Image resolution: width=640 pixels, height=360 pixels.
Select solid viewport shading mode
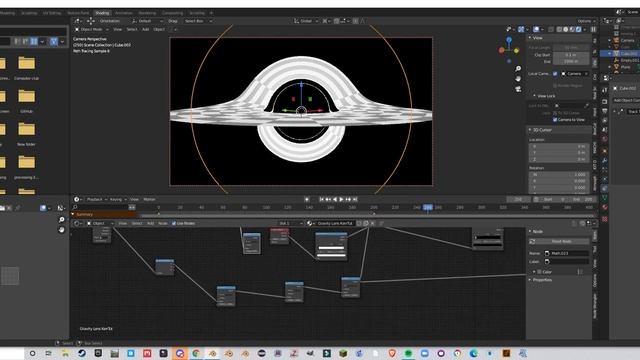pyautogui.click(x=566, y=29)
